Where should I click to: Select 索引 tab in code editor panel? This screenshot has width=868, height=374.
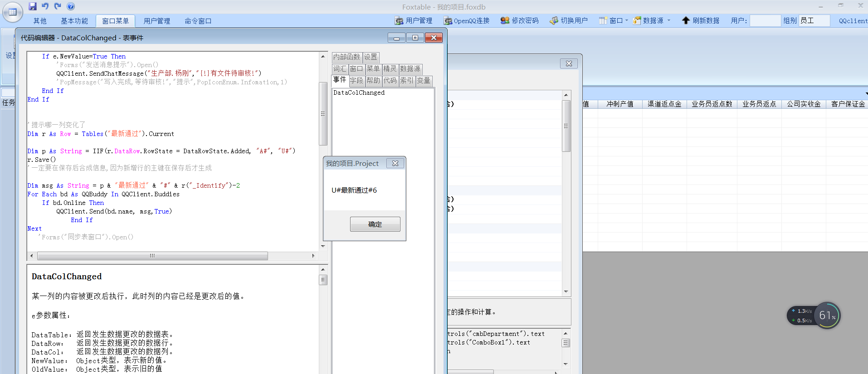[407, 80]
